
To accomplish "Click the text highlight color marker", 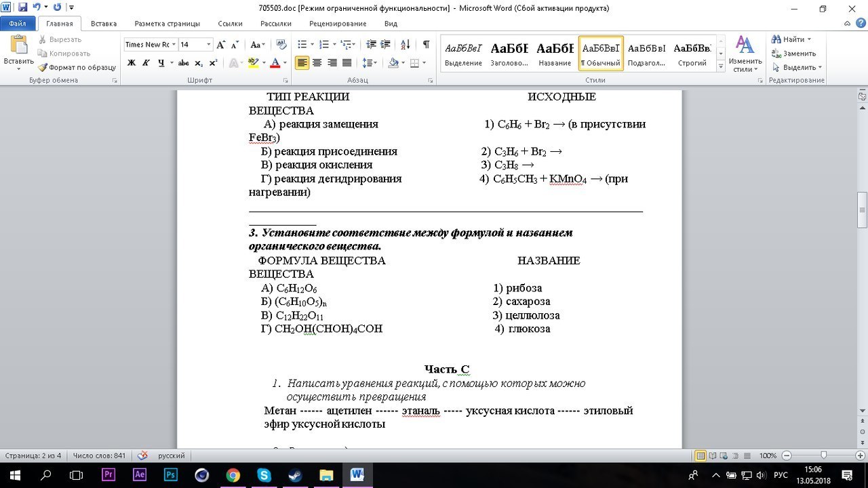I will 253,63.
